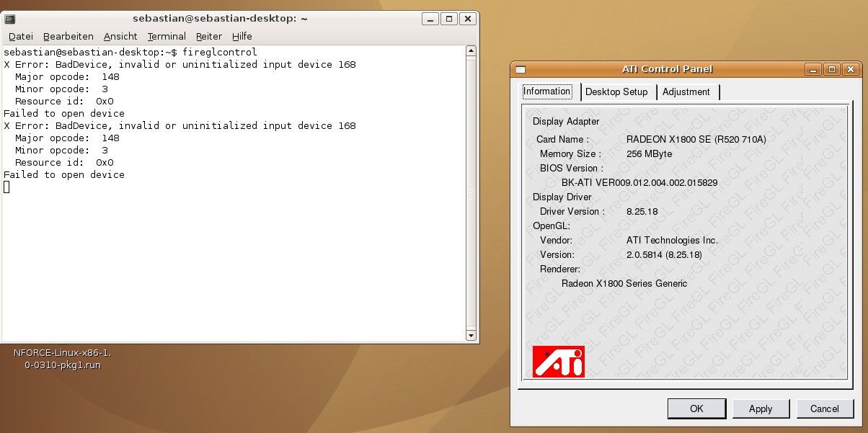This screenshot has width=868, height=433.
Task: Click the terminal title bar text
Action: tap(221, 19)
